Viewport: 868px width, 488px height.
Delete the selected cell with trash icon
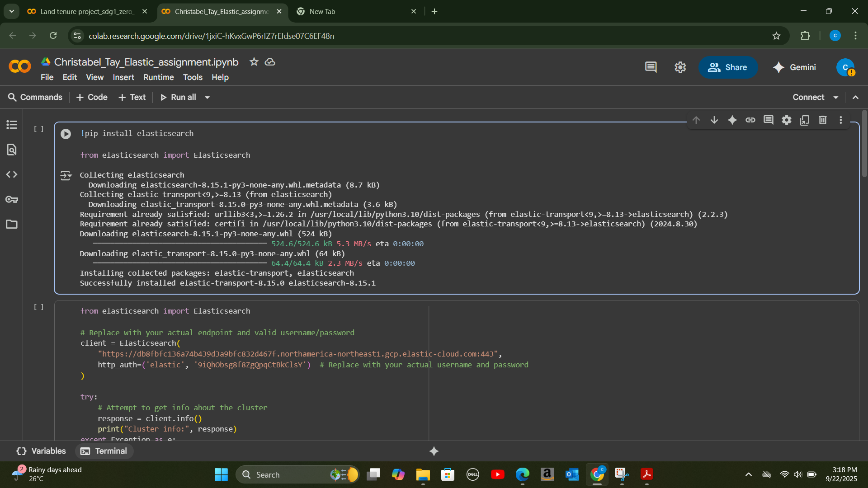point(823,120)
